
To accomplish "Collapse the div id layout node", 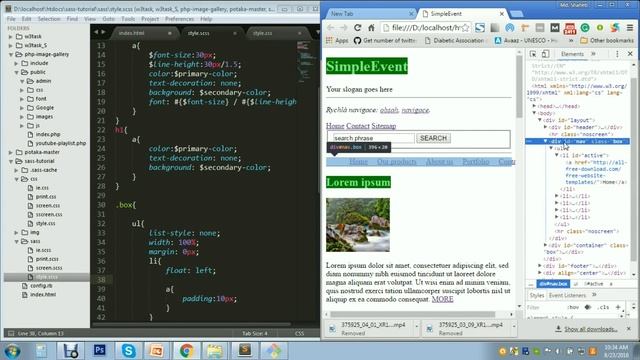I will click(x=540, y=120).
